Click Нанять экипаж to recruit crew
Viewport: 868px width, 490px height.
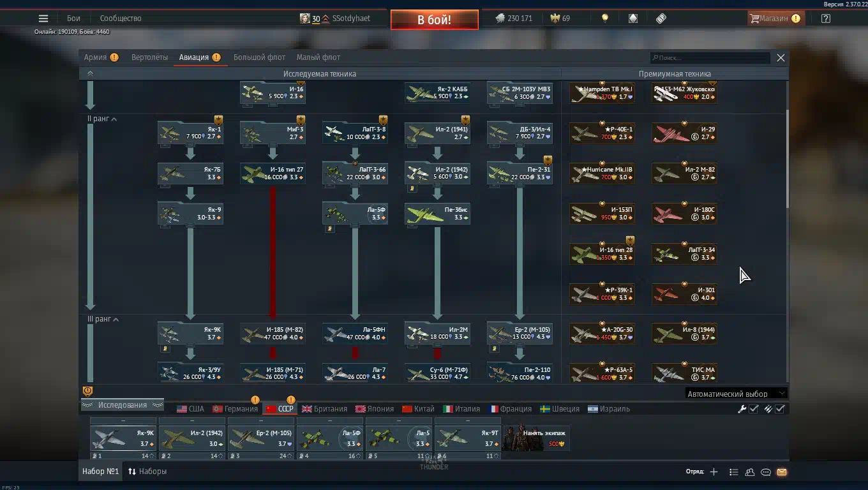[x=537, y=438]
